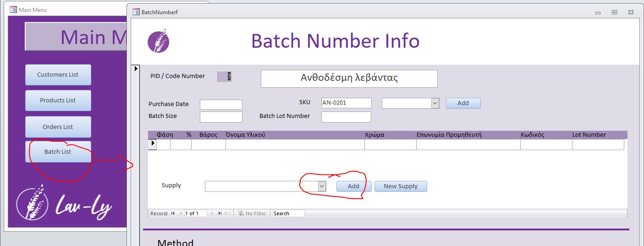Viewport: 644px width, 246px height.
Task: Go to next record in navigation bar
Action: pyautogui.click(x=212, y=213)
